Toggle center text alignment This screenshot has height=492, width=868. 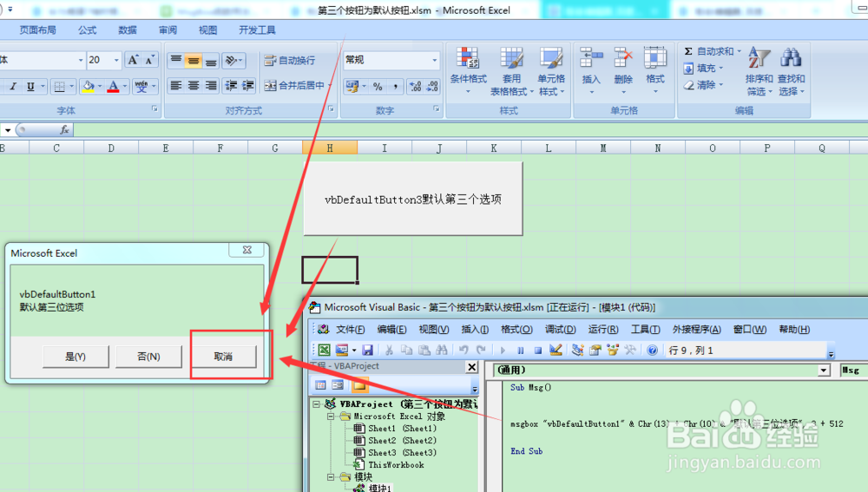194,85
